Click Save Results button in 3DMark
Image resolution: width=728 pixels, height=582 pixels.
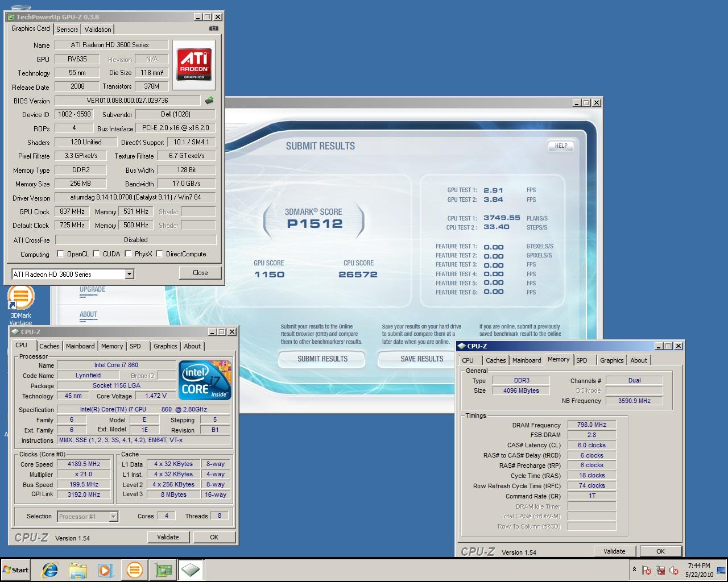click(x=421, y=359)
